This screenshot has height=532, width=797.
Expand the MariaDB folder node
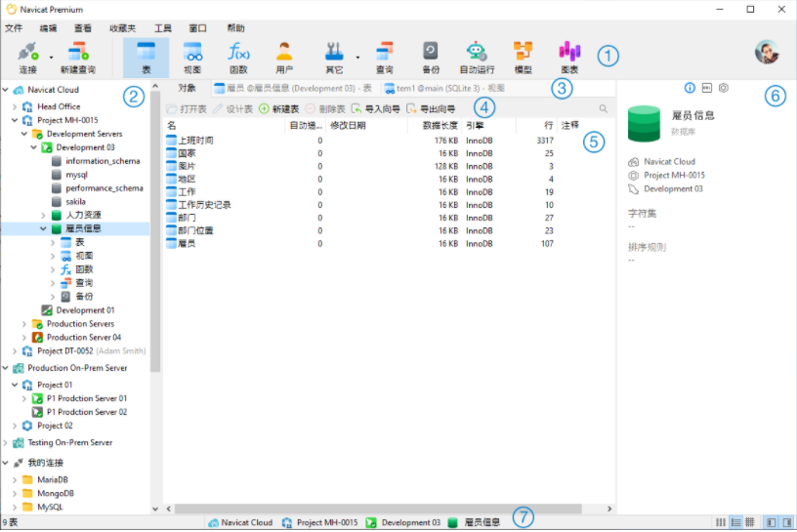tap(15, 480)
